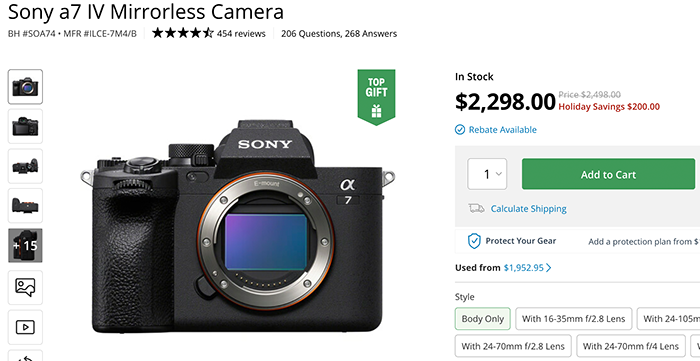Click the shipping truck icon
Screen dimensions: 700x361
coord(476,208)
